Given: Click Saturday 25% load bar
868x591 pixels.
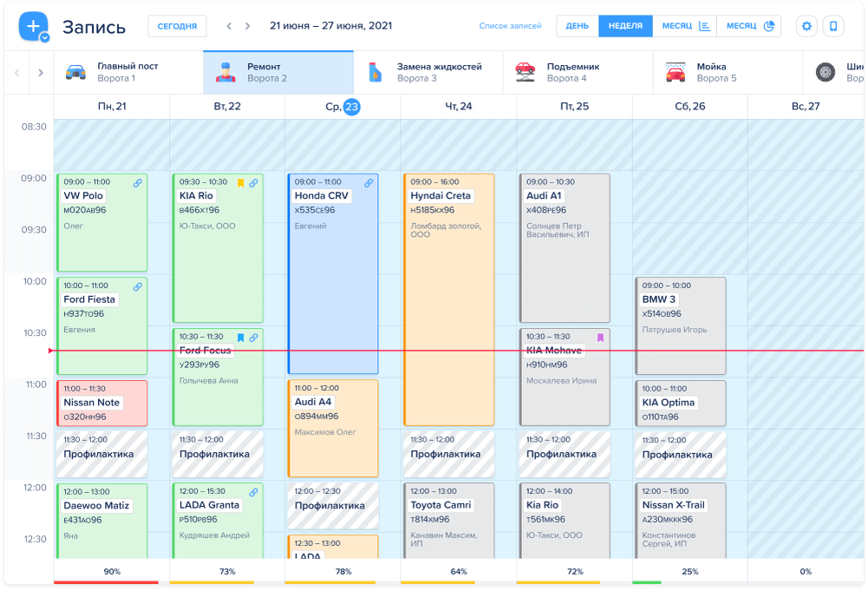Looking at the screenshot, I should (x=647, y=582).
